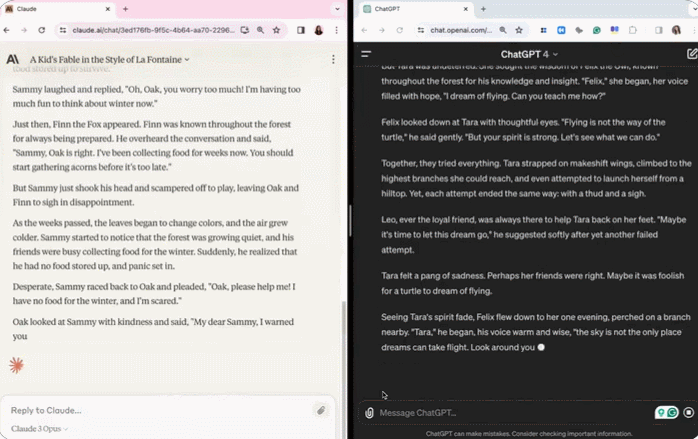This screenshot has height=439, width=698.
Task: Click the green circular Grammarly extension icon
Action: tap(597, 30)
